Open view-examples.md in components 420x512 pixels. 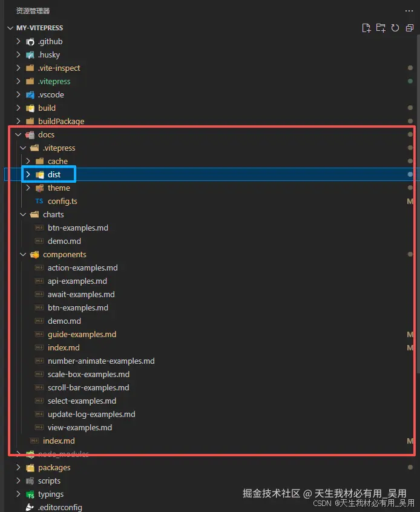point(79,428)
